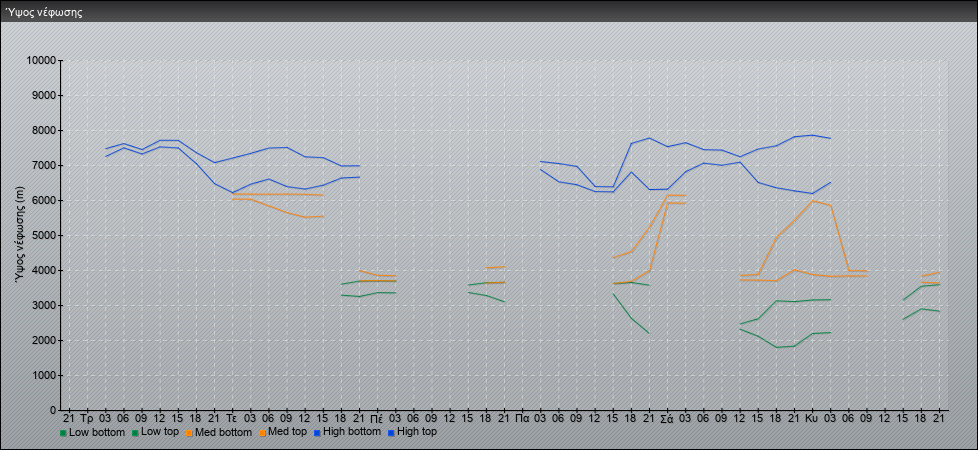This screenshot has height=450, width=978.
Task: Toggle the High top legend entry
Action: tap(412, 432)
